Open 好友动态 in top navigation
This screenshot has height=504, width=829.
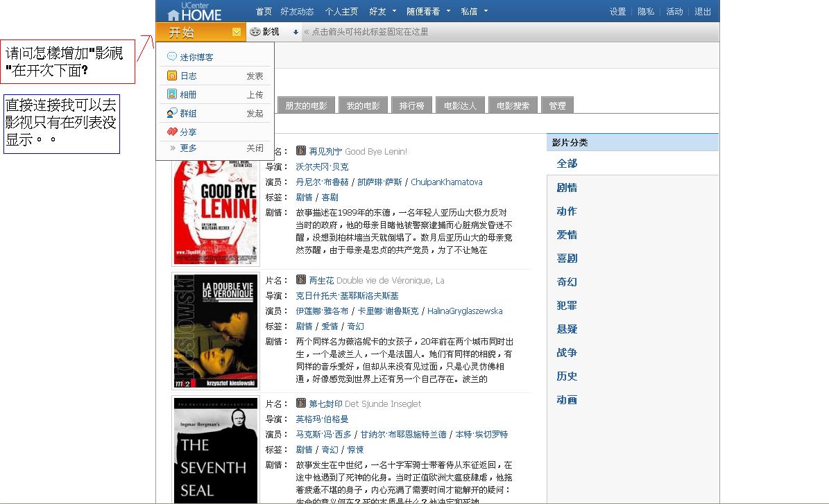[297, 12]
